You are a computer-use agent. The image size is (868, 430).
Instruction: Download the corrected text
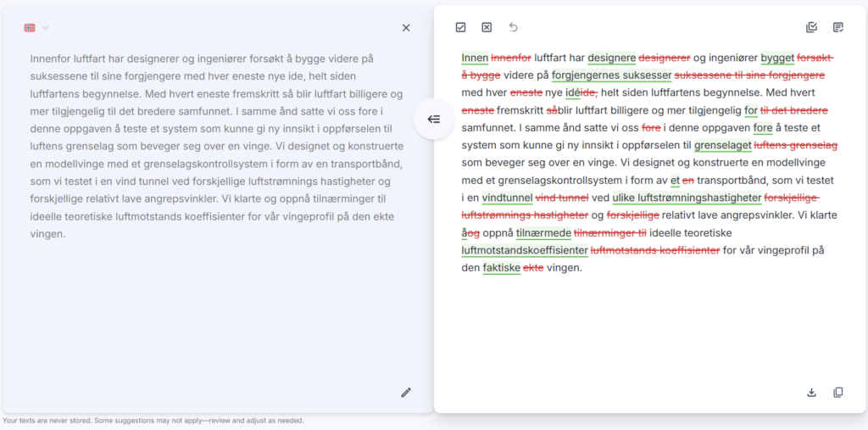pyautogui.click(x=811, y=392)
